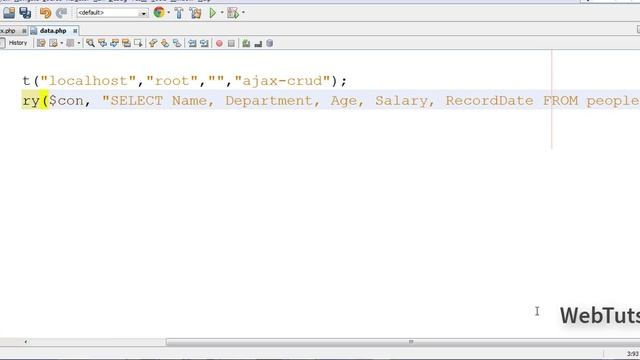Screen dimensions: 640x360
Task: Click the Open Project toolbar icon
Action: click(9, 13)
